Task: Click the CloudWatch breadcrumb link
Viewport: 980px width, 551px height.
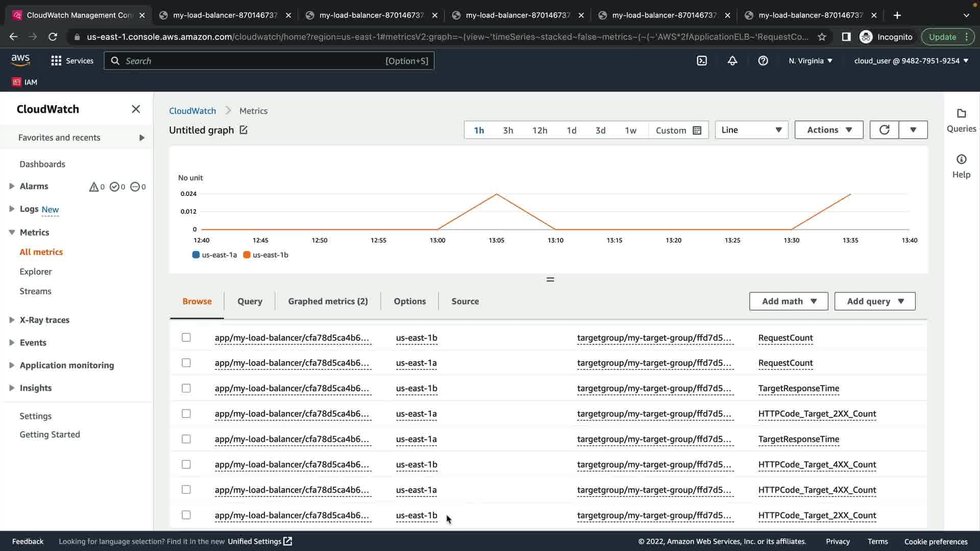Action: pyautogui.click(x=192, y=111)
